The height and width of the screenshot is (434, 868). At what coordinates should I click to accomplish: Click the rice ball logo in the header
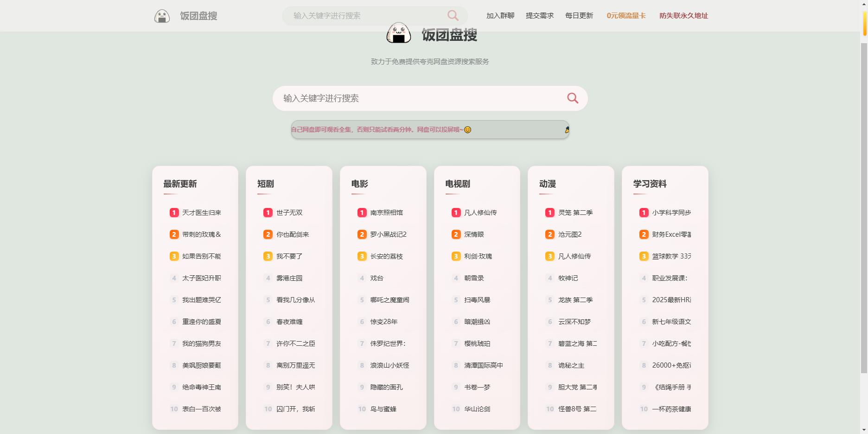[163, 15]
